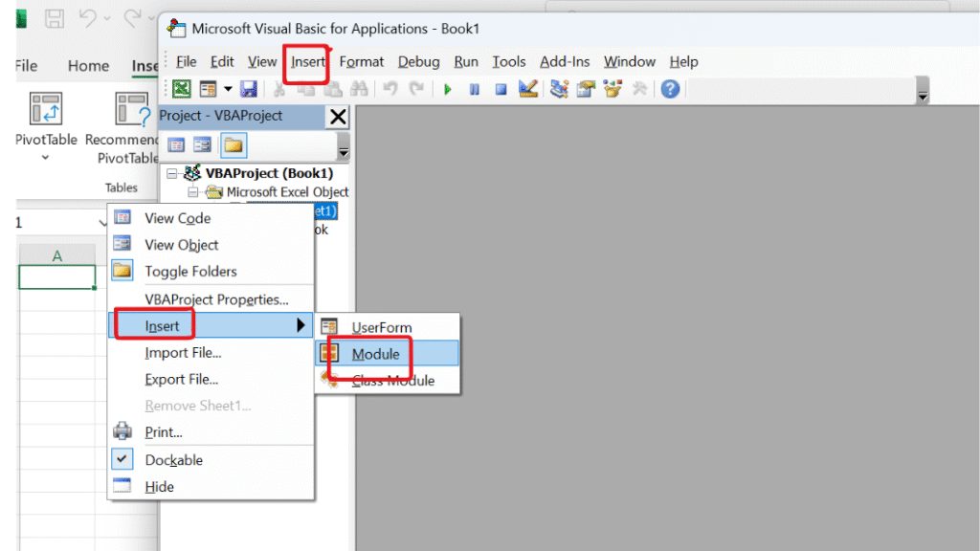This screenshot has height=551, width=980.
Task: Select column A header in Excel
Action: (x=56, y=255)
